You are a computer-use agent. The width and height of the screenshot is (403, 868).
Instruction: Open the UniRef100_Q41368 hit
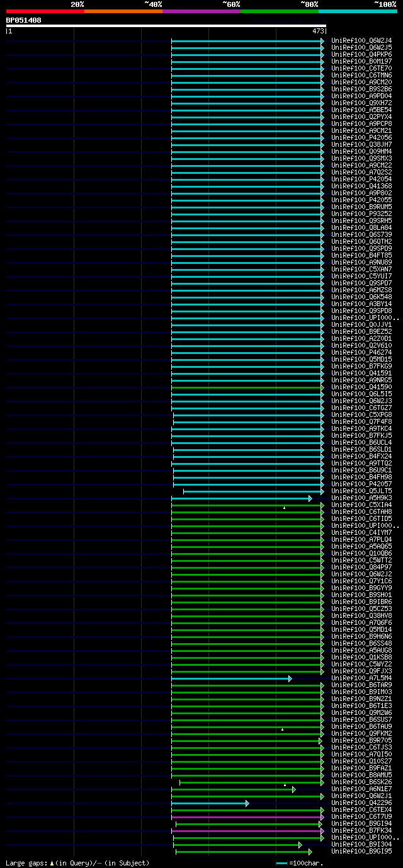click(x=361, y=186)
